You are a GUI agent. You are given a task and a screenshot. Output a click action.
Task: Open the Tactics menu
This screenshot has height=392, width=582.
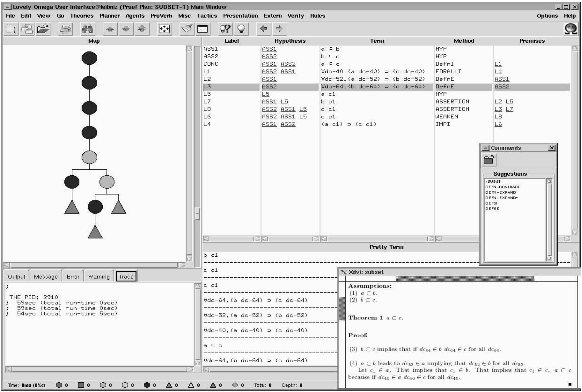click(207, 16)
